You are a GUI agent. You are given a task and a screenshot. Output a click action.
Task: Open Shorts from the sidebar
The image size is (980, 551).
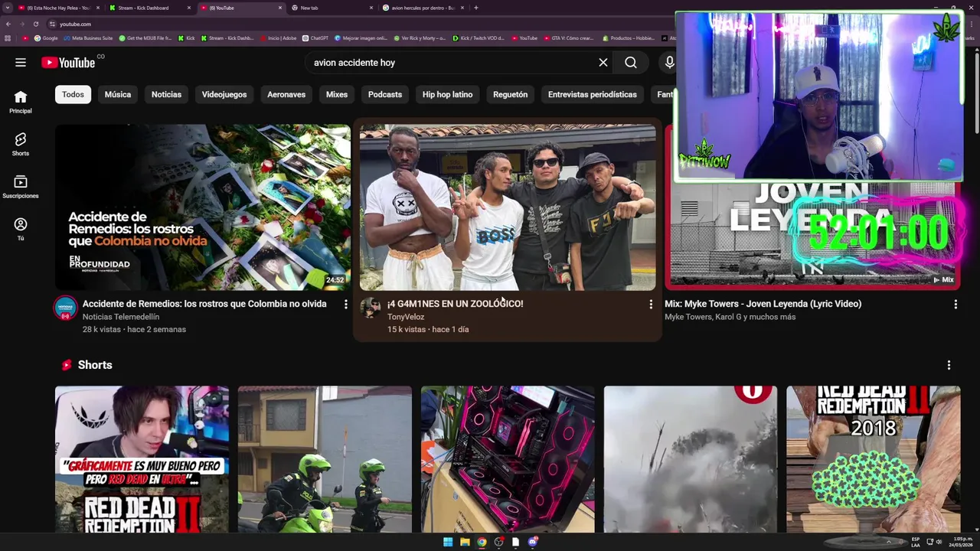(21, 144)
